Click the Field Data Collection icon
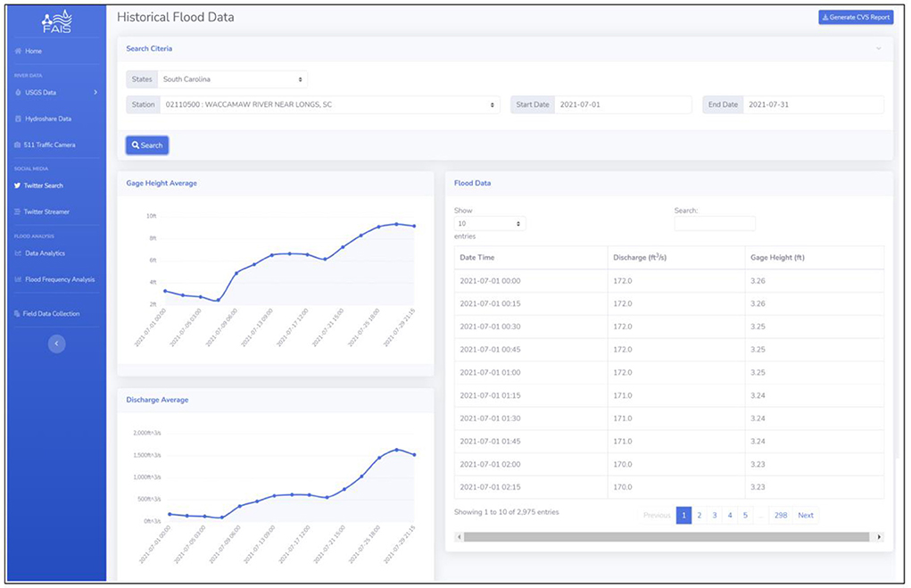The image size is (911, 588). (x=17, y=314)
